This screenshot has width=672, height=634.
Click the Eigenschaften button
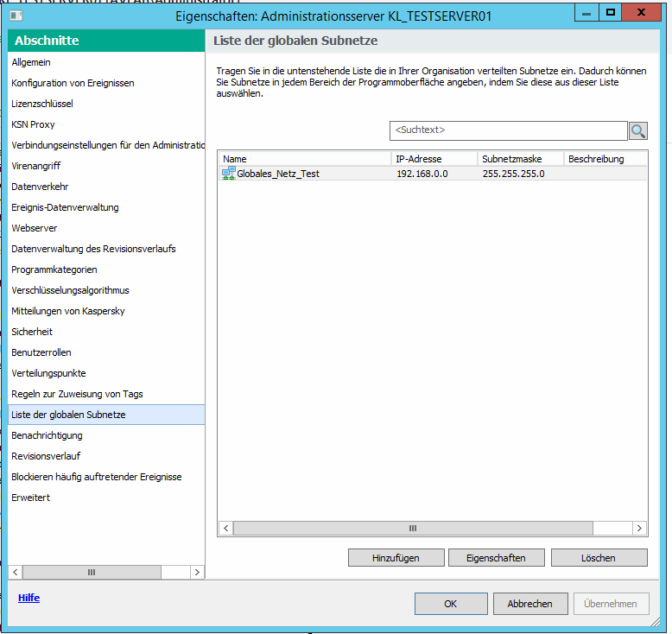click(x=497, y=558)
